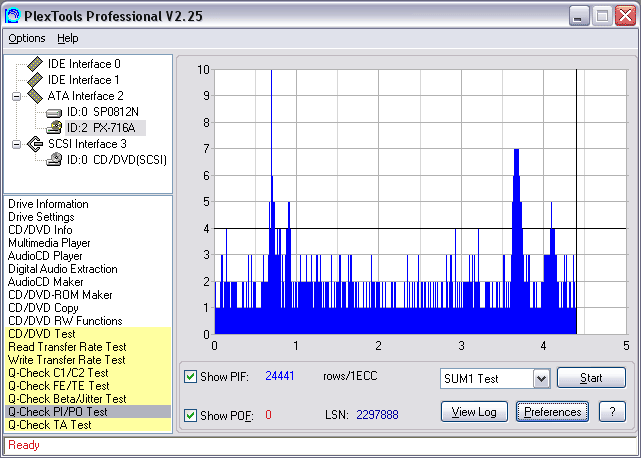Image resolution: width=641 pixels, height=458 pixels.
Task: Click the IDE Interface 0 chip icon
Action: pyautogui.click(x=35, y=64)
